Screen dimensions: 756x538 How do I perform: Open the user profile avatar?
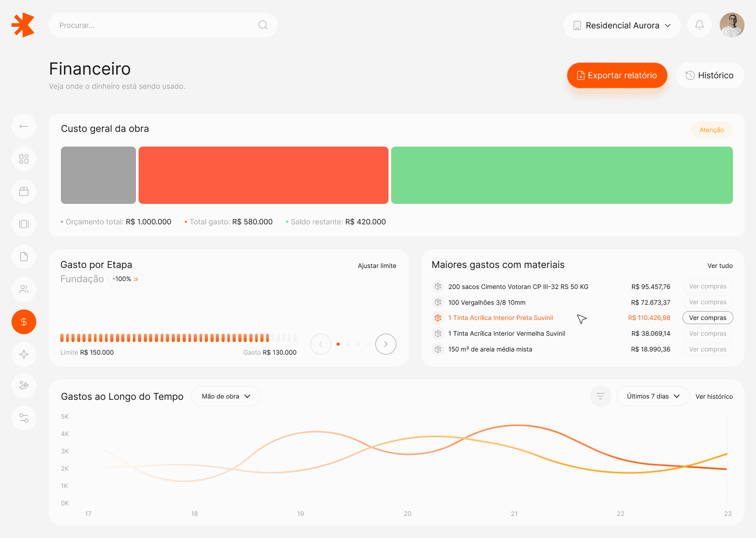732,25
